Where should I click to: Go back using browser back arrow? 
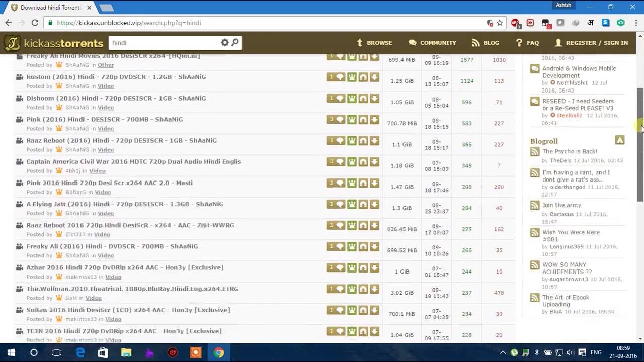pos(9,23)
